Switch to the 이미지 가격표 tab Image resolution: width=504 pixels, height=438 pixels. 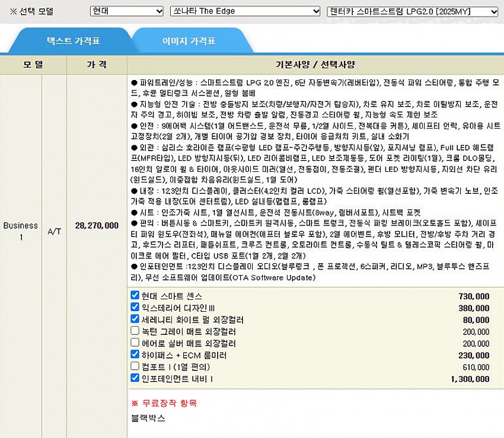pyautogui.click(x=189, y=41)
